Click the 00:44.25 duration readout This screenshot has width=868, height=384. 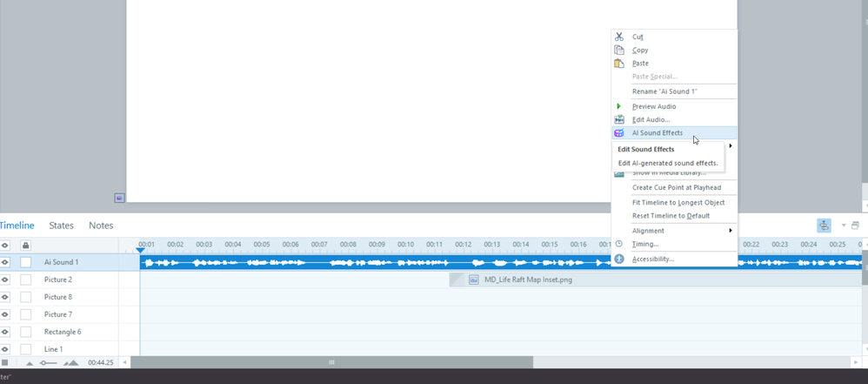101,363
